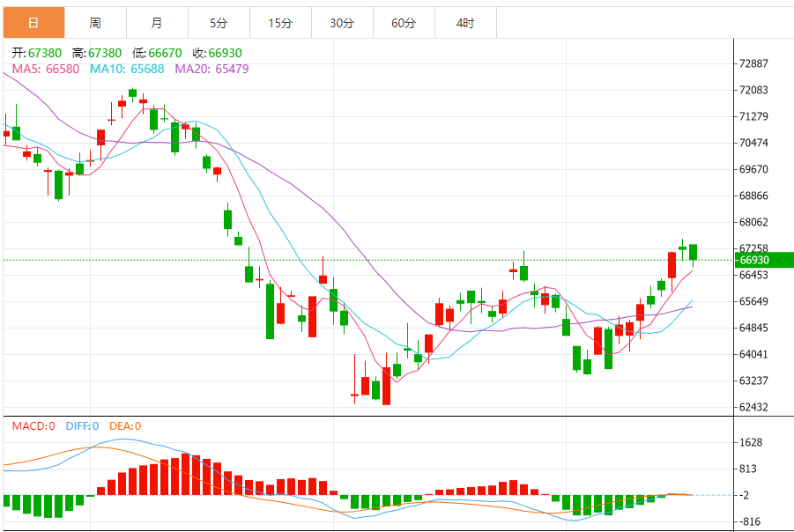Click the 71279 price axis label

753,116
